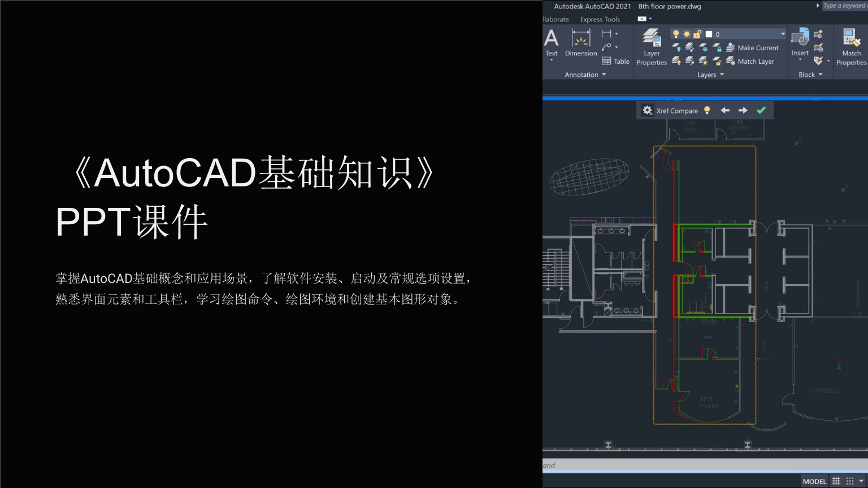Click the ribbon minimize button
868x488 pixels.
pos(641,19)
